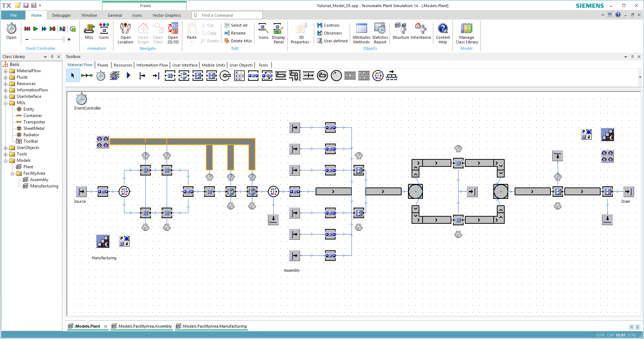
Task: Select the Connector tool in the Material Flow toolbox
Action: coord(87,75)
